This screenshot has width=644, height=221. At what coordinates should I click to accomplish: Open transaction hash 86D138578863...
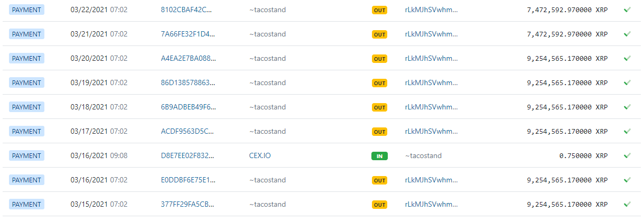point(188,82)
